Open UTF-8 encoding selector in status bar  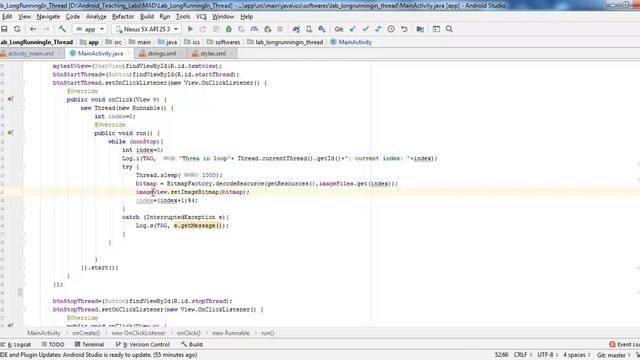[x=547, y=355]
